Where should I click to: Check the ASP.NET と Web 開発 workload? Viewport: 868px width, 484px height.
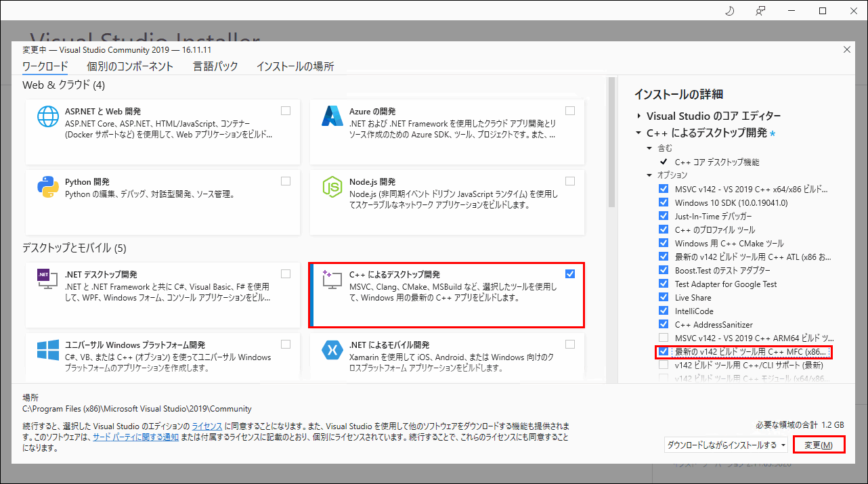click(286, 110)
